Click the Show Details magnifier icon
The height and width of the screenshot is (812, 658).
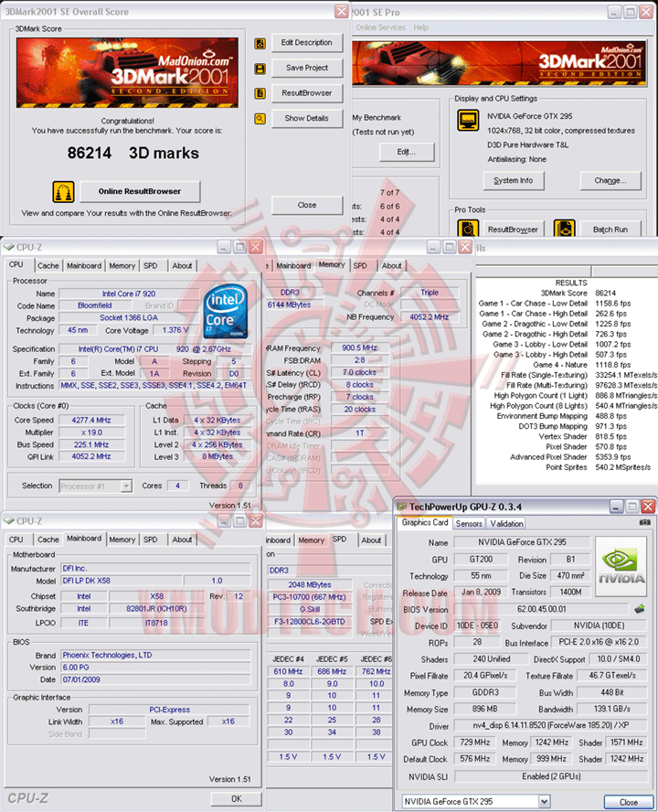(x=260, y=119)
